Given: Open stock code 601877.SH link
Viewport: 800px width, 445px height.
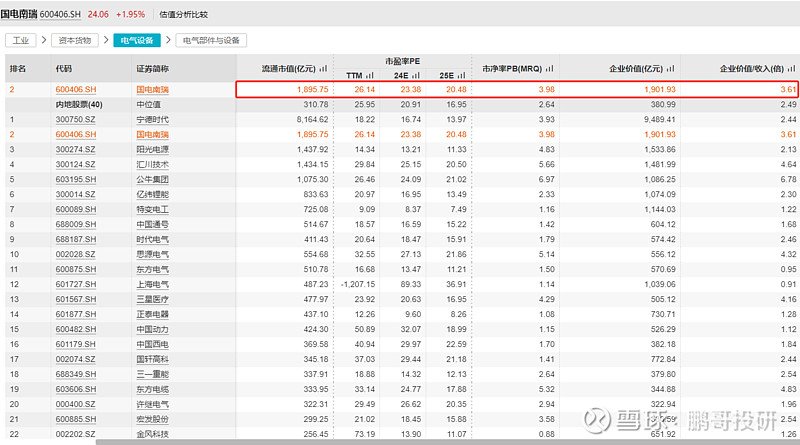Looking at the screenshot, I should point(76,314).
